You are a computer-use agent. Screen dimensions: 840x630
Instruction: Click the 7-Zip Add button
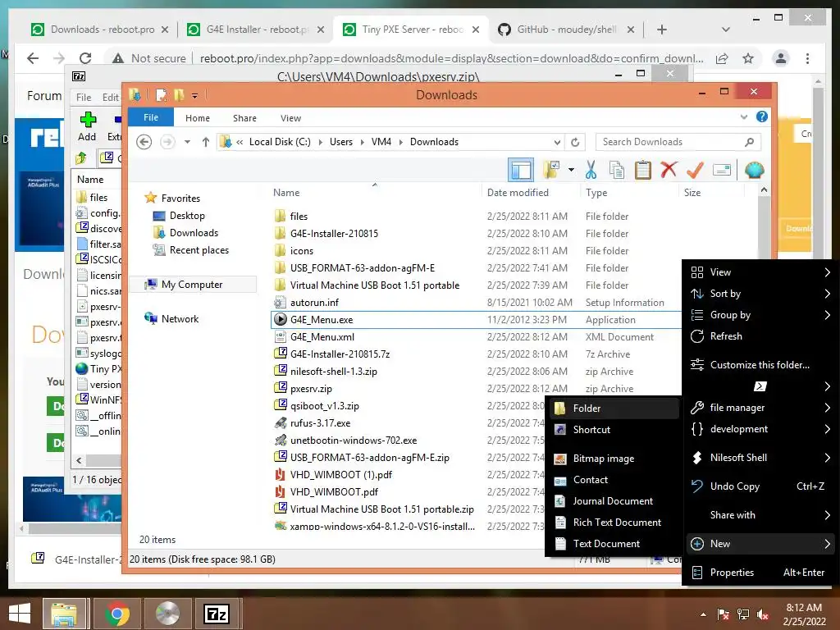87,127
